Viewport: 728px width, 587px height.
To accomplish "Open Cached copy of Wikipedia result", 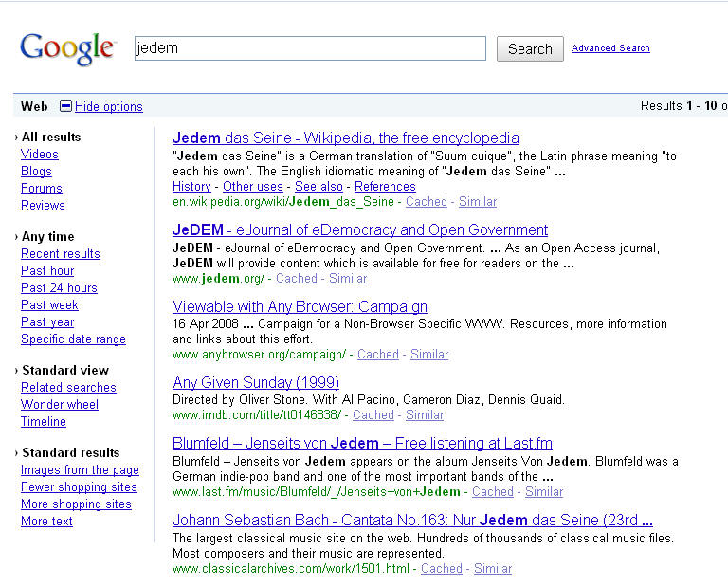I will [x=427, y=202].
